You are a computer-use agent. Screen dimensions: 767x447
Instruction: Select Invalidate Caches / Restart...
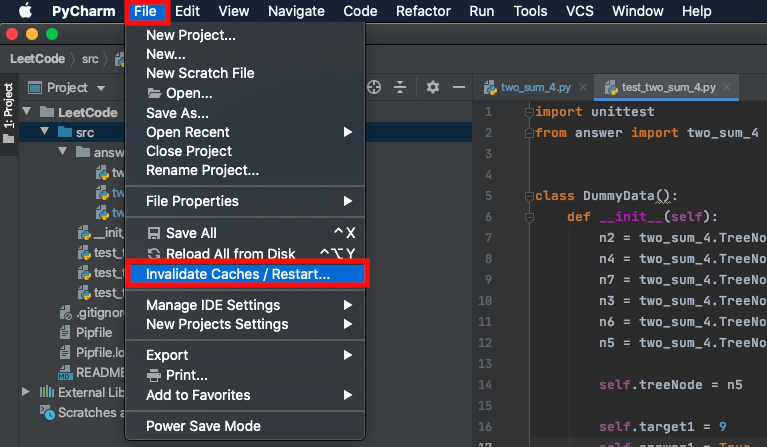pyautogui.click(x=246, y=274)
